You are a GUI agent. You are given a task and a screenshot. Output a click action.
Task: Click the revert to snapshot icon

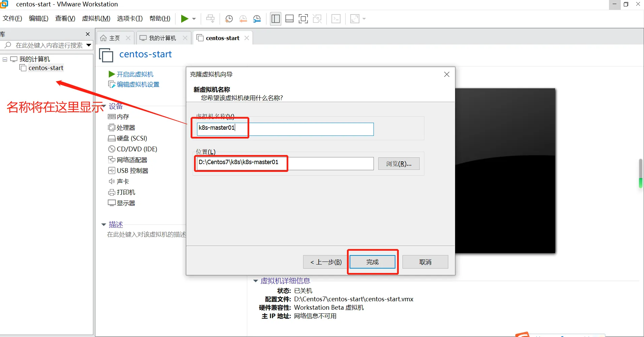243,19
